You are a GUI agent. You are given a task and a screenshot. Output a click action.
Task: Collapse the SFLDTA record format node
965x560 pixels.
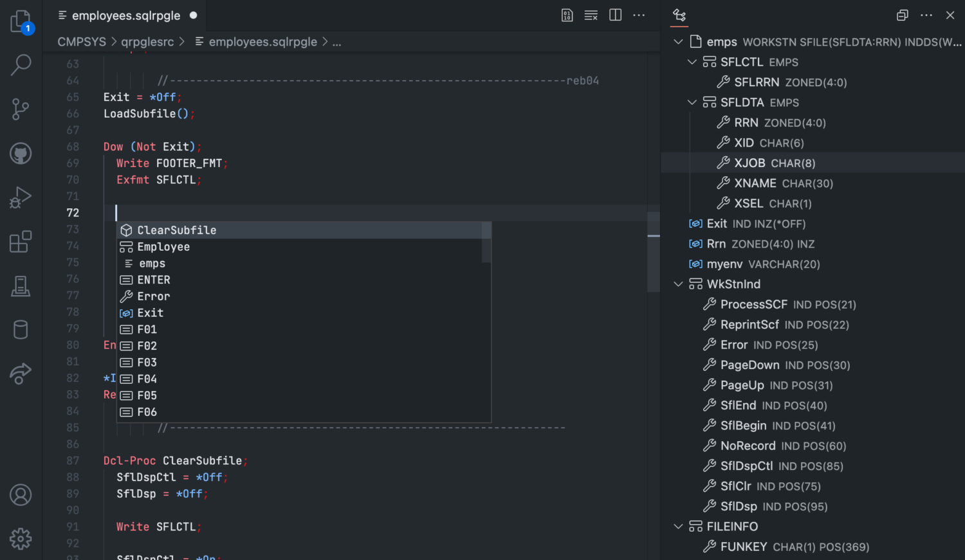[692, 102]
